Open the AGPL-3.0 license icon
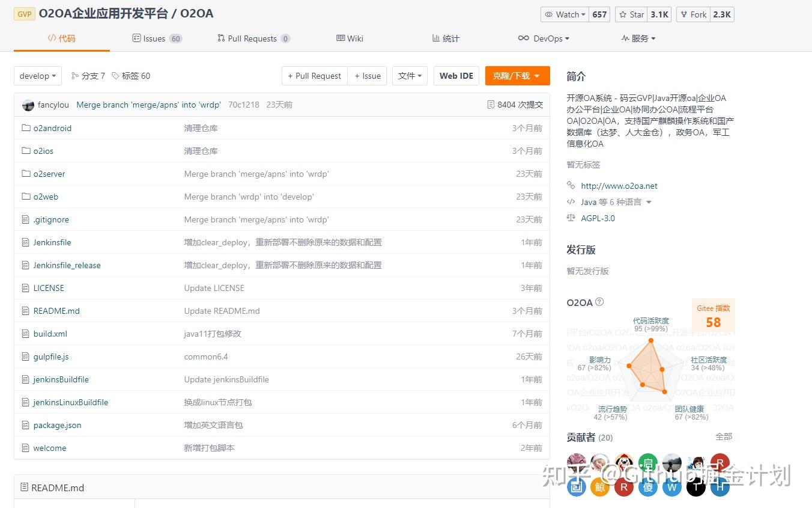This screenshot has width=812, height=508. (571, 218)
